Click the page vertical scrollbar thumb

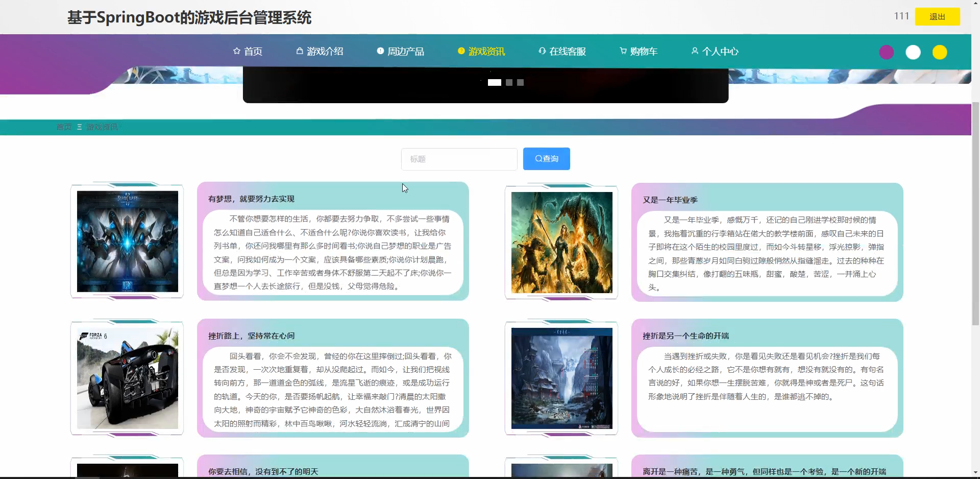click(975, 213)
